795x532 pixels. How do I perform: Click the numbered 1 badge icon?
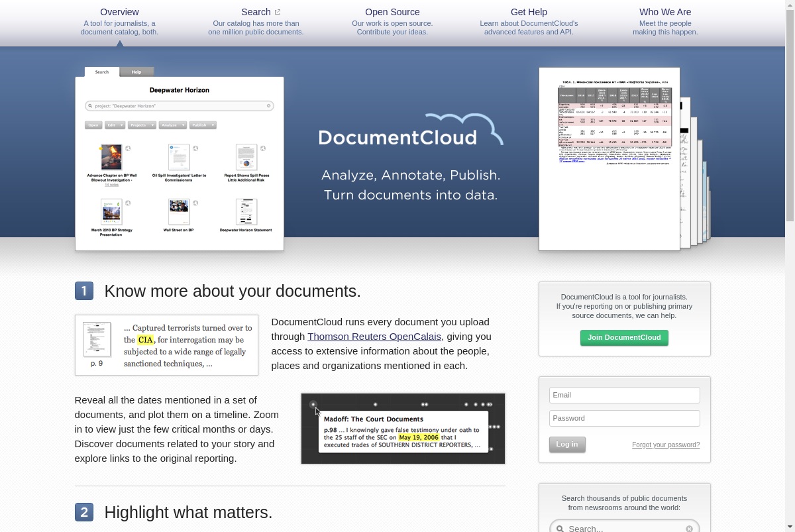coord(84,291)
